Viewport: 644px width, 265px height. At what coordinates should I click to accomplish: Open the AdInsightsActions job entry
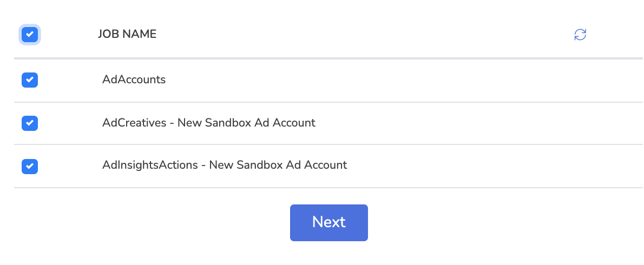pos(225,165)
